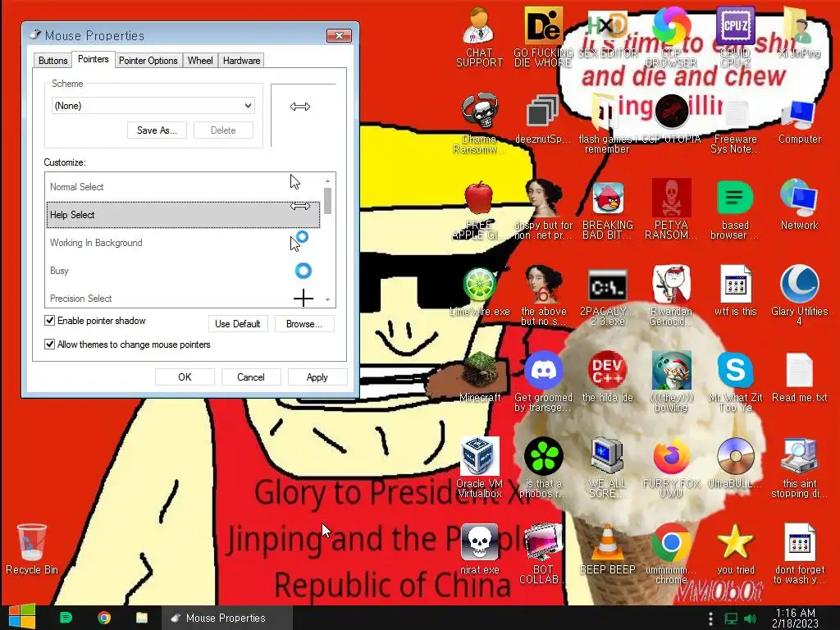The image size is (840, 630).
Task: Click the Use Default button
Action: (237, 323)
